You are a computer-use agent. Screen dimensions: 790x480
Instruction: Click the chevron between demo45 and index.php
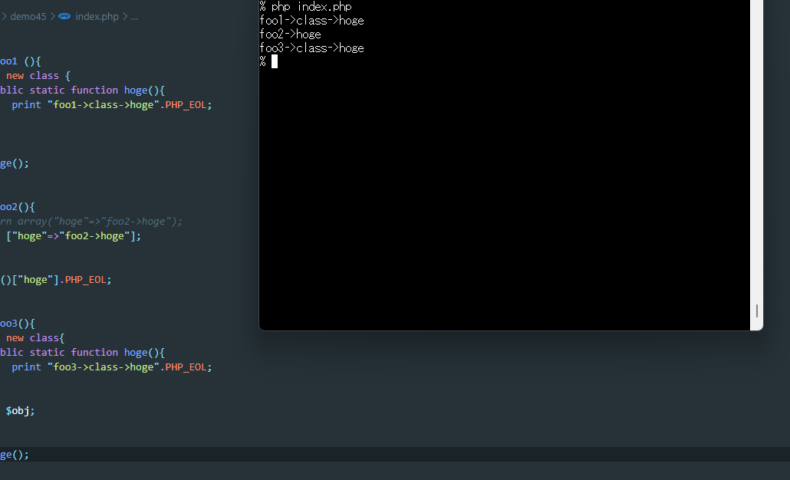(x=52, y=17)
